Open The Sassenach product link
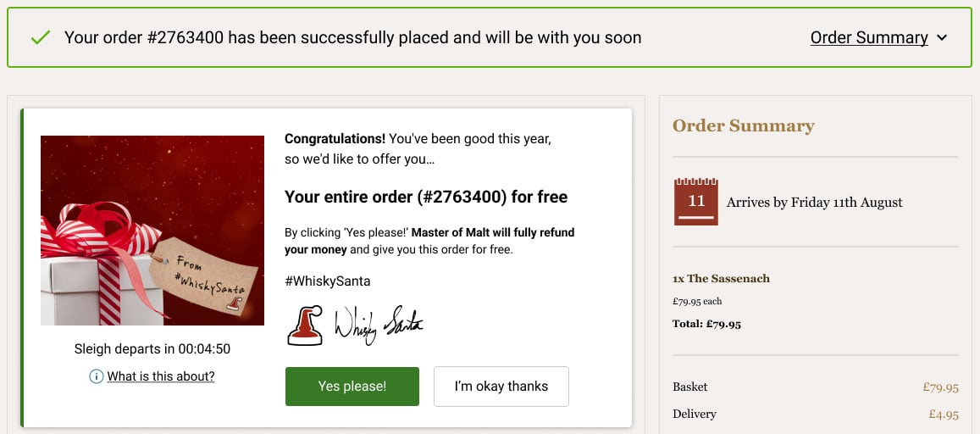The height and width of the screenshot is (434, 980). (722, 278)
